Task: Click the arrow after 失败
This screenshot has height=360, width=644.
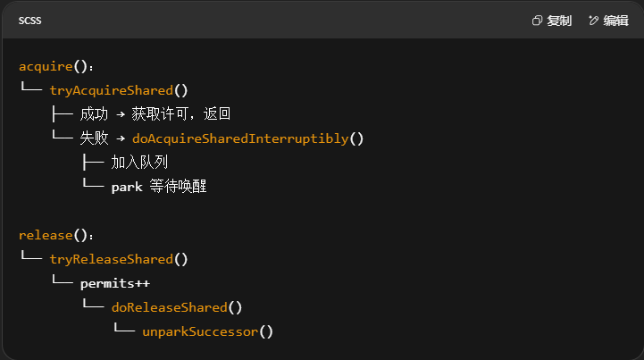Action: [120, 138]
